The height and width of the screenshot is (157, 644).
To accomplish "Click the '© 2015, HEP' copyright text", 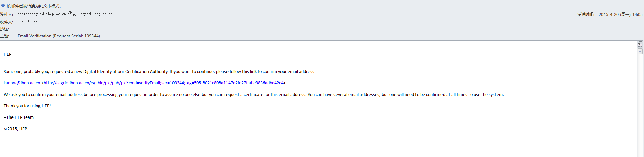I will [x=16, y=129].
